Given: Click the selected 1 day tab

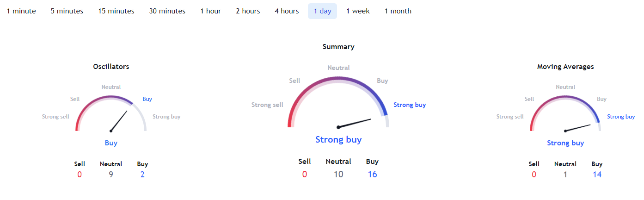Looking at the screenshot, I should 322,11.
